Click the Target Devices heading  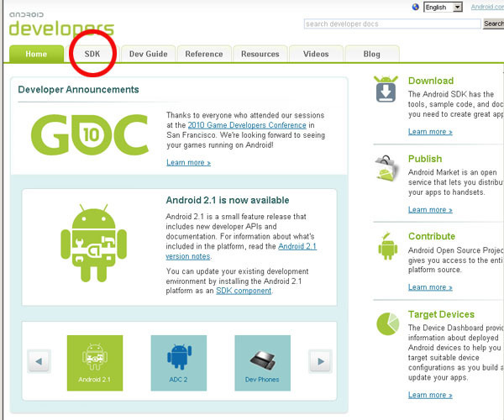click(x=441, y=314)
